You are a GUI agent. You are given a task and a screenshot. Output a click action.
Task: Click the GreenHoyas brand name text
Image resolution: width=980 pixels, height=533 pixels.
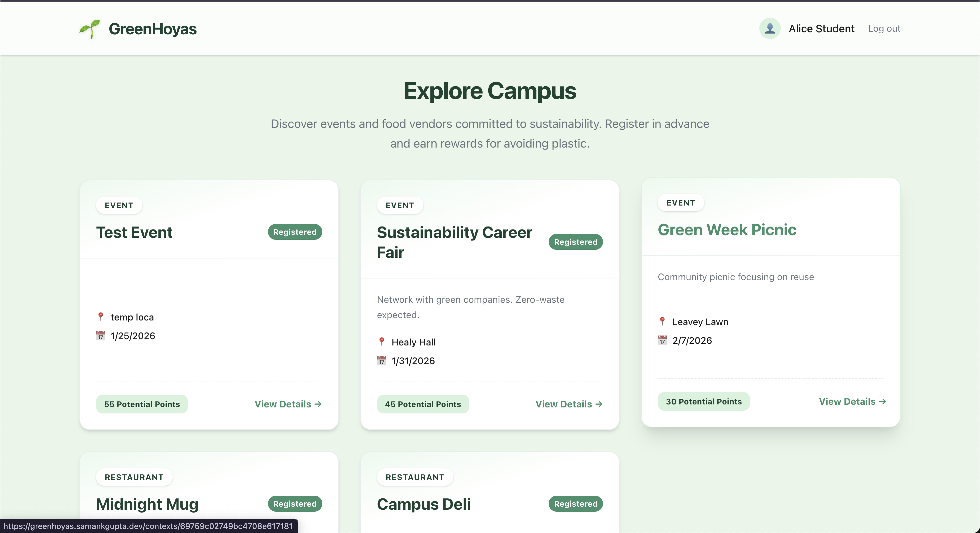(x=153, y=29)
